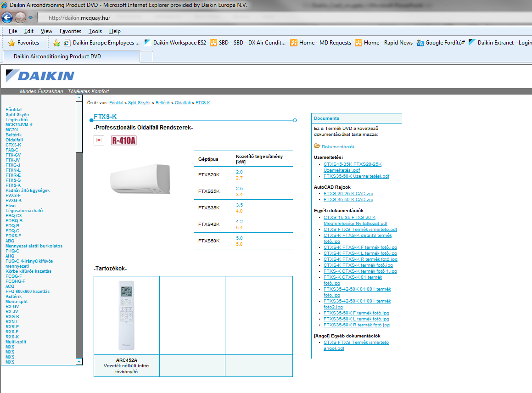The width and height of the screenshot is (532, 393).
Task: Open FTXS35-50K F termék fotó.jpg
Action: tap(356, 313)
